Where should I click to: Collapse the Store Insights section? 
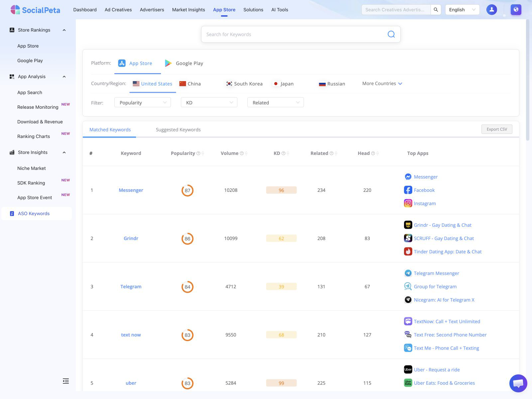[64, 152]
